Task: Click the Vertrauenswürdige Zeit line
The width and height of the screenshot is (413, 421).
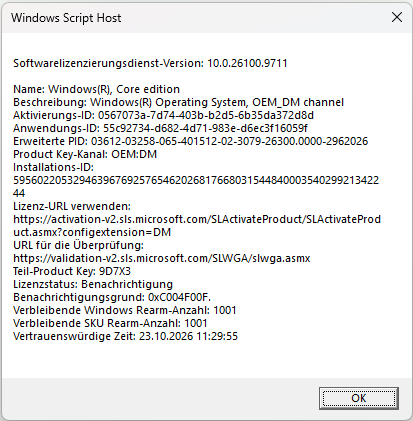Action: pos(125,336)
